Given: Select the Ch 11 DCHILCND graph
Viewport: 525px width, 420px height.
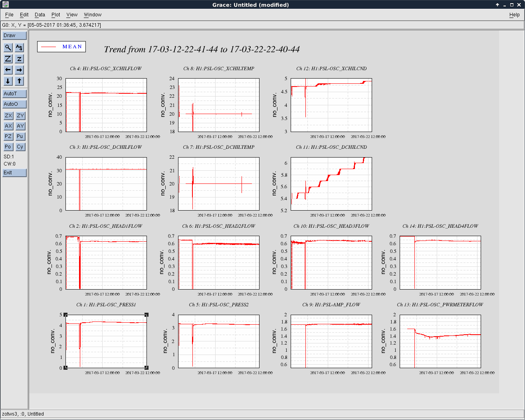Looking at the screenshot, I should point(331,183).
